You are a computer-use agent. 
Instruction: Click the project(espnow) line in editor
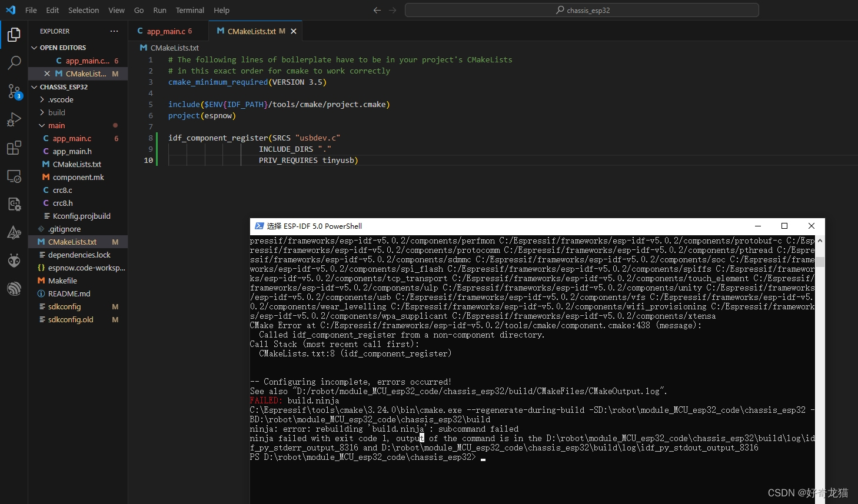202,116
